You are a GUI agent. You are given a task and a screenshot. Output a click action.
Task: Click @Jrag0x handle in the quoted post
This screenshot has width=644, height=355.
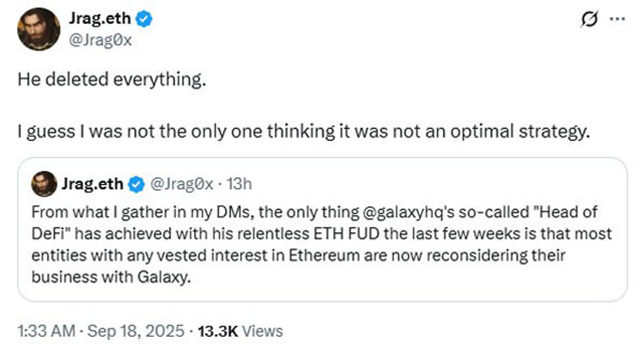180,183
